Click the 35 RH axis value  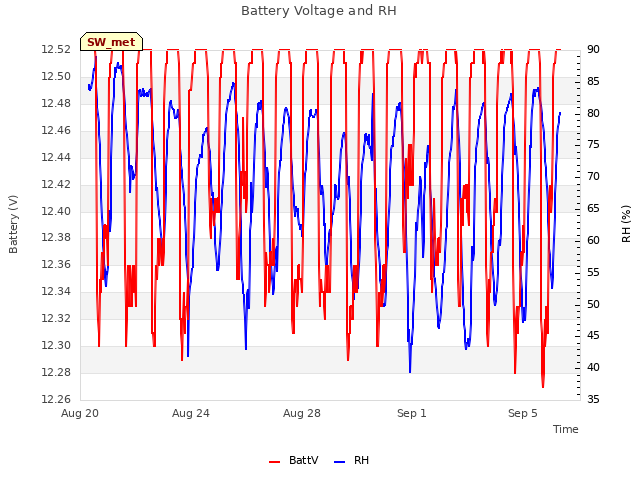pos(593,399)
